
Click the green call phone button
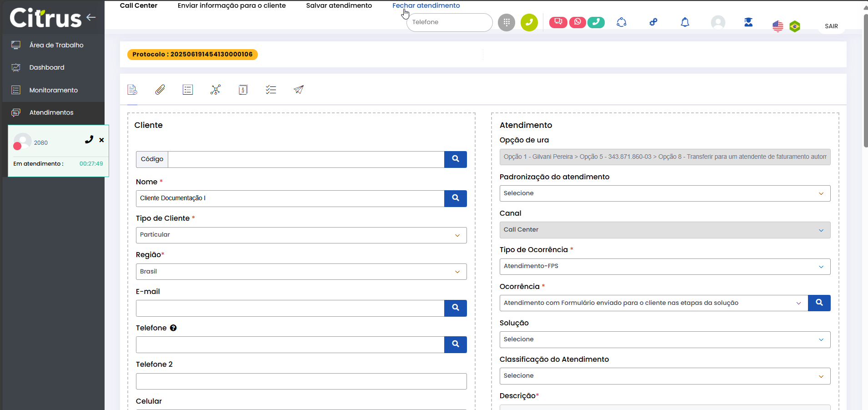529,22
